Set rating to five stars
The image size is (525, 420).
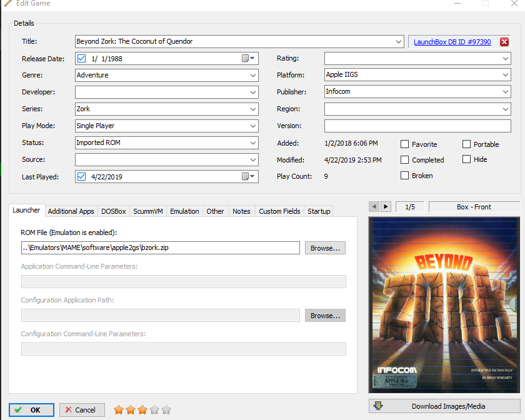[166, 409]
